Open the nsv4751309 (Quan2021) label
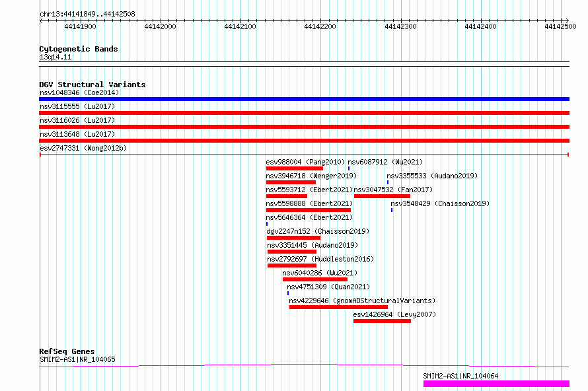Viewport: 588px width, 391px height. click(328, 287)
